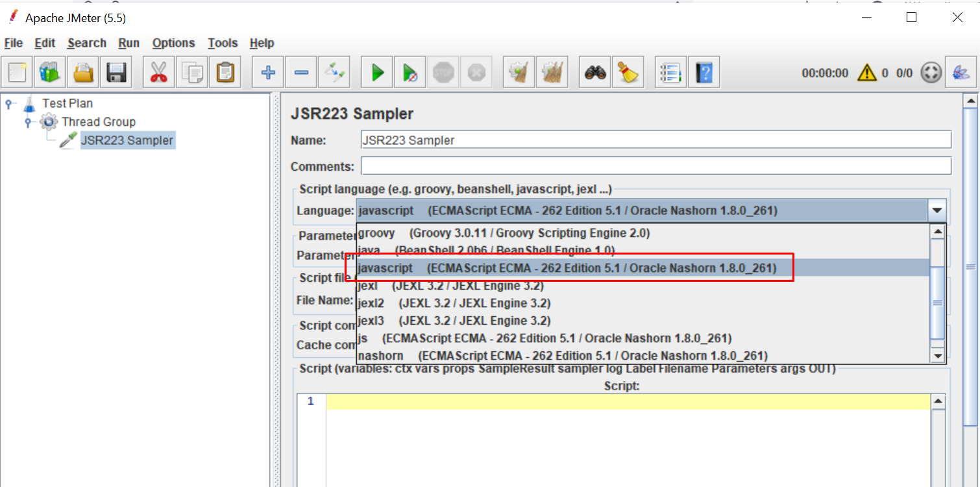Choose javascript from the language list
Image resolution: width=980 pixels, height=487 pixels.
point(643,268)
